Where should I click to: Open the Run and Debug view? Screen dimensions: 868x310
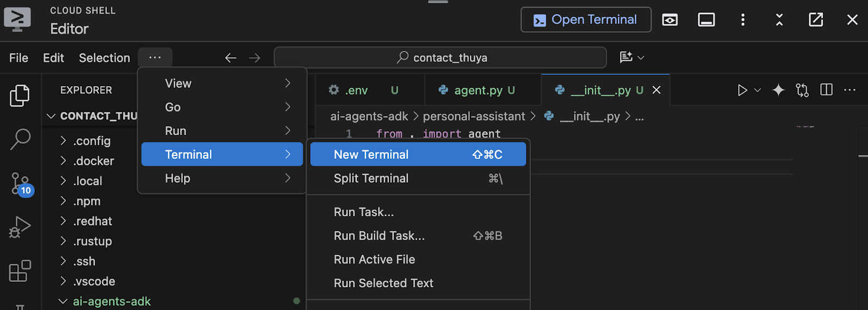pos(20,227)
